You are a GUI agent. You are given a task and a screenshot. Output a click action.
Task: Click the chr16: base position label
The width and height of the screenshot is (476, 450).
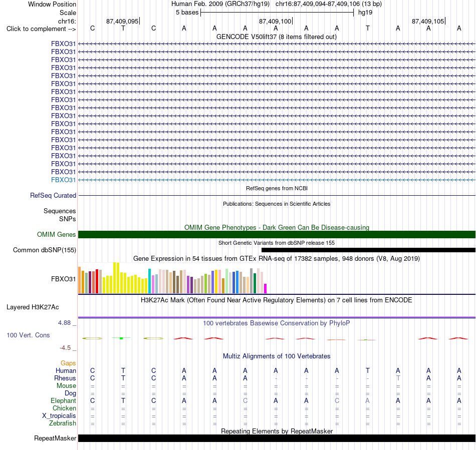67,21
